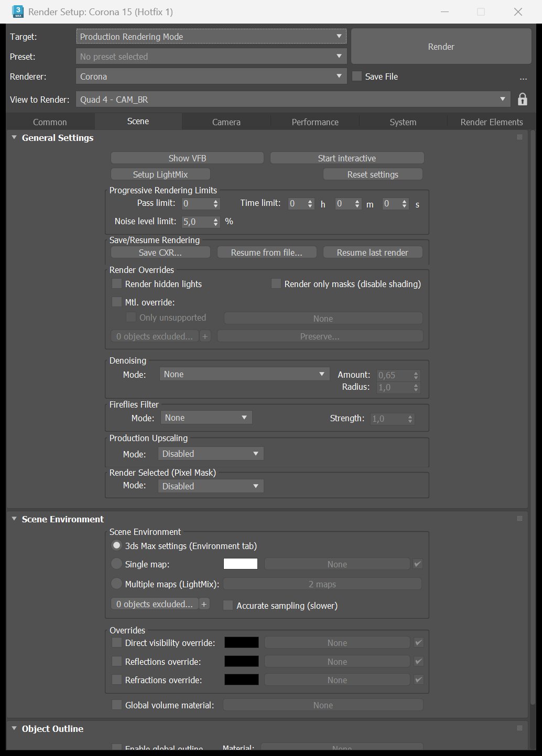542x756 pixels.
Task: Click the 3ds Max app icon in title bar
Action: (x=17, y=12)
